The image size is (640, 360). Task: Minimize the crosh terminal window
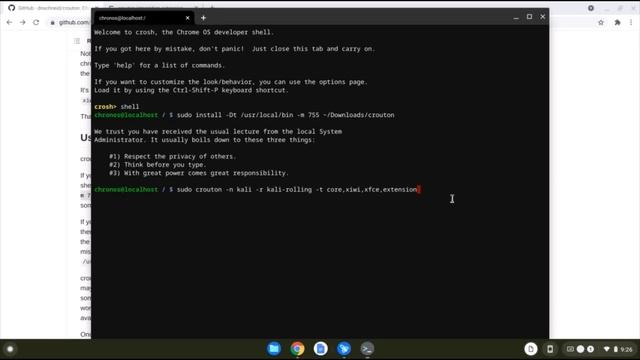point(516,17)
